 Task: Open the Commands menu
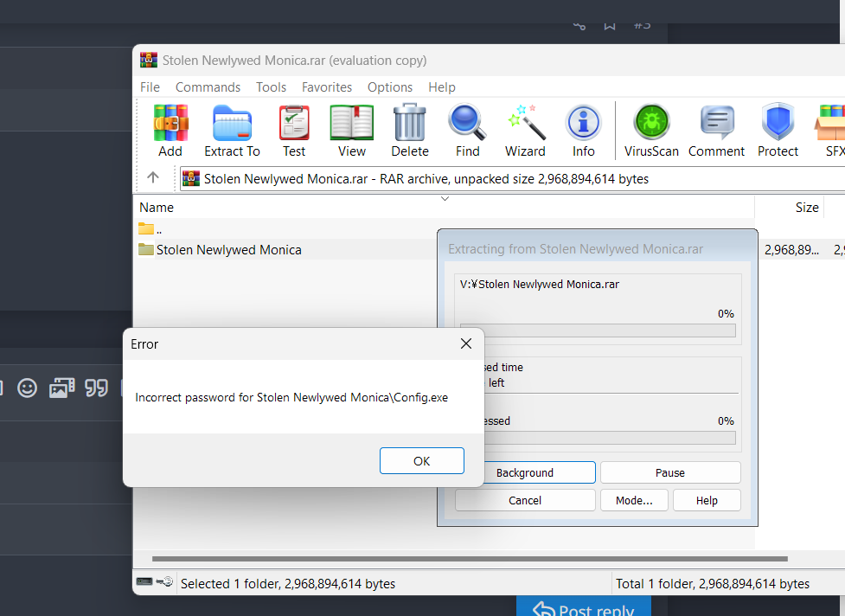click(208, 87)
